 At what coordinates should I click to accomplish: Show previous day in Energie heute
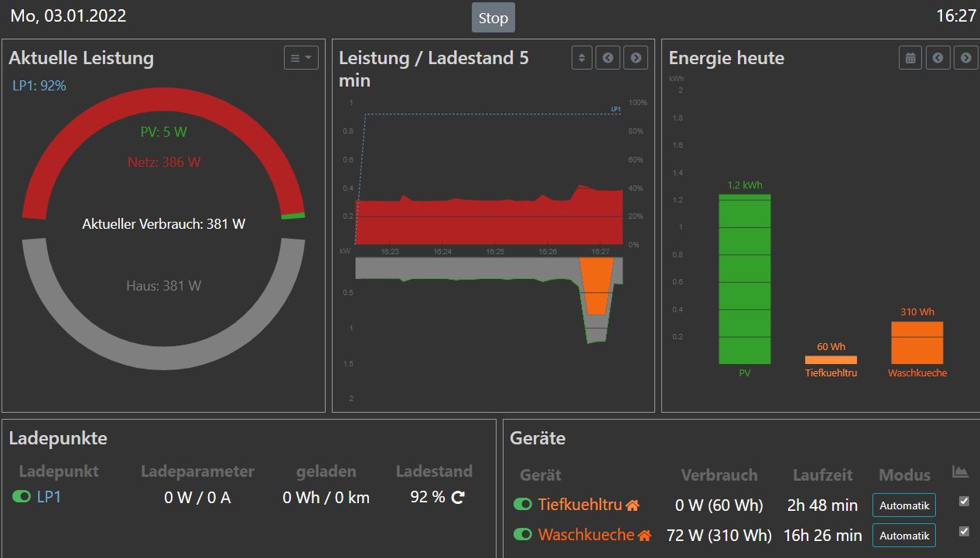tap(937, 58)
